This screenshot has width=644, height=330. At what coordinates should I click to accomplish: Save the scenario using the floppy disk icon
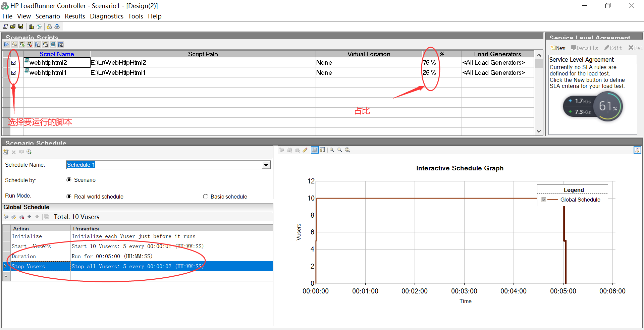click(x=21, y=26)
